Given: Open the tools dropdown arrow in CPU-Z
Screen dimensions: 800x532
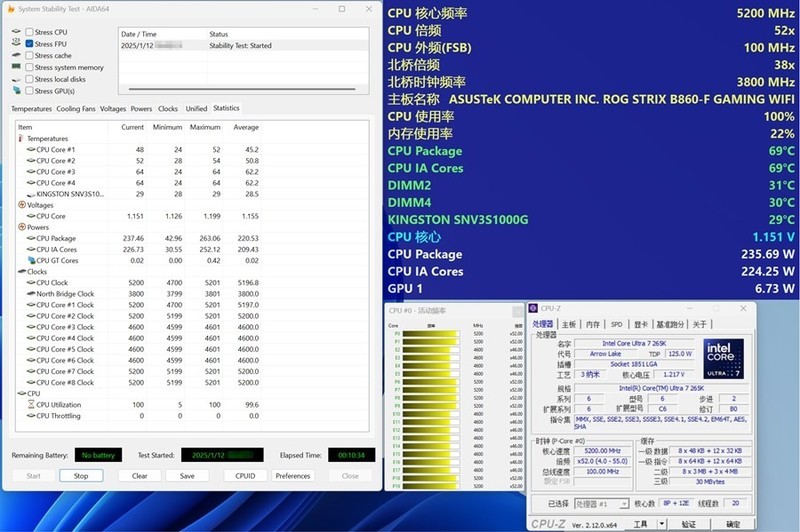Looking at the screenshot, I should pyautogui.click(x=662, y=524).
